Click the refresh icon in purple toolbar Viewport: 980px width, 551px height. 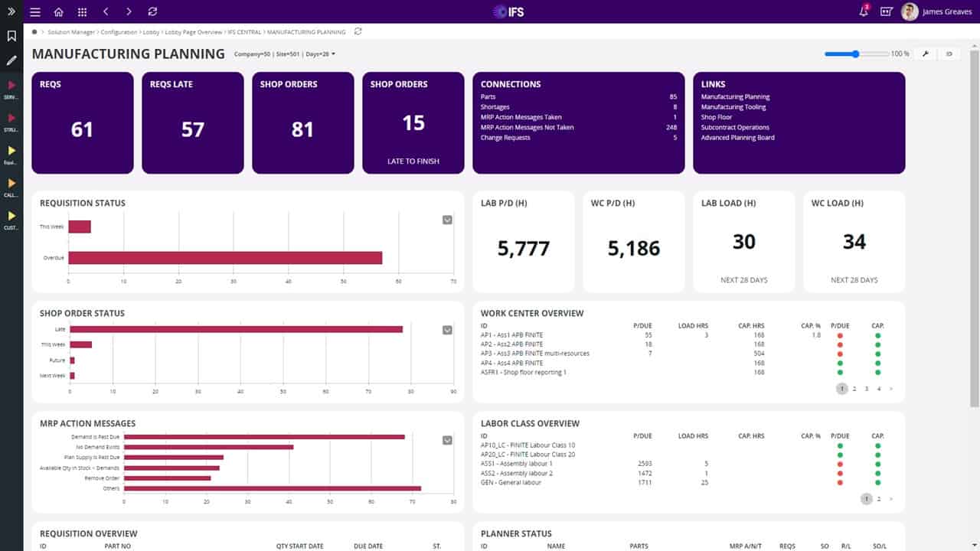152,11
